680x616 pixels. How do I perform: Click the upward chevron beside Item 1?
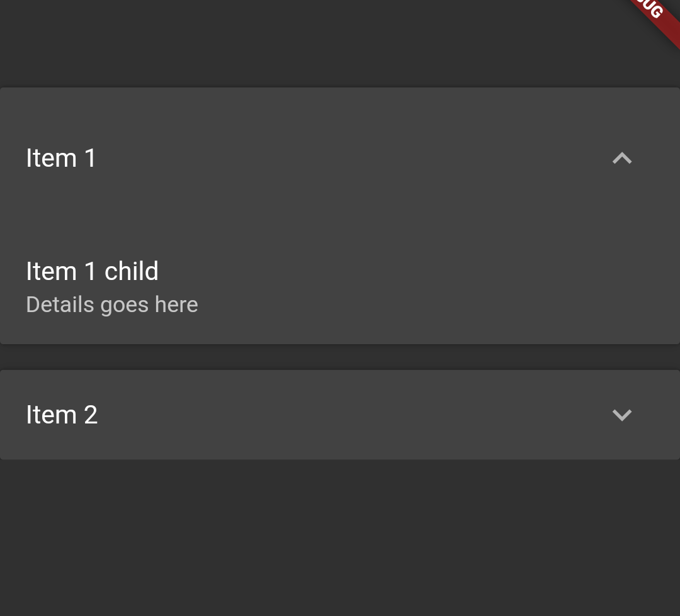click(622, 158)
